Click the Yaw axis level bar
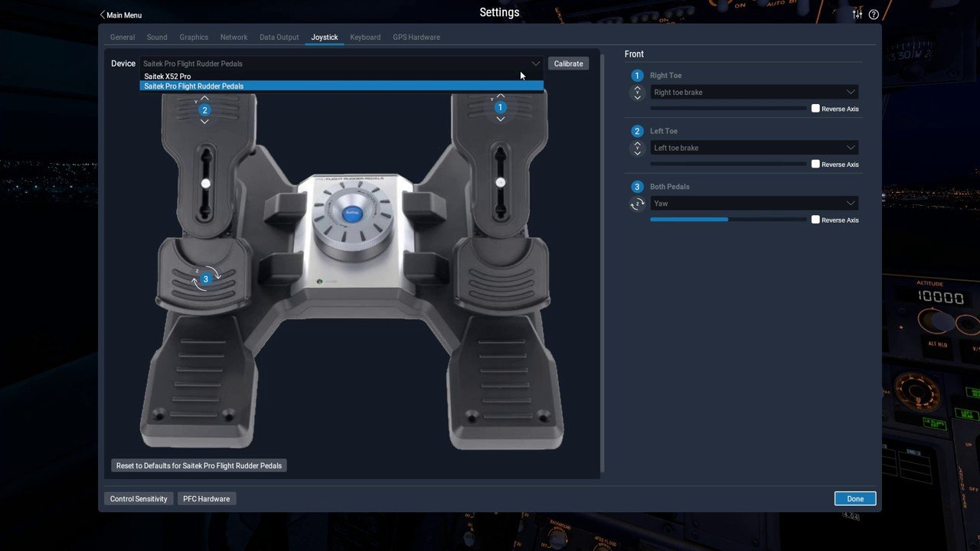Viewport: 980px width, 551px height. point(727,220)
